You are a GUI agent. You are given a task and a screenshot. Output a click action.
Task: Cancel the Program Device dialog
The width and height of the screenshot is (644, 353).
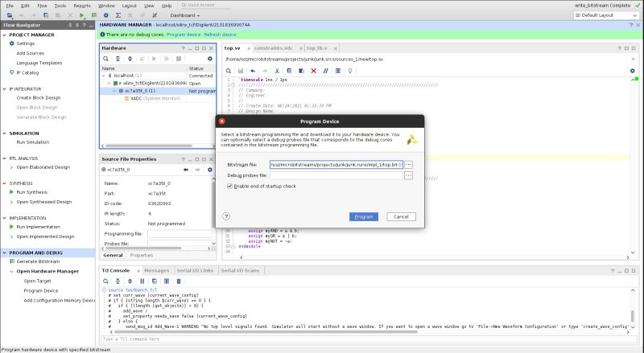coord(401,217)
